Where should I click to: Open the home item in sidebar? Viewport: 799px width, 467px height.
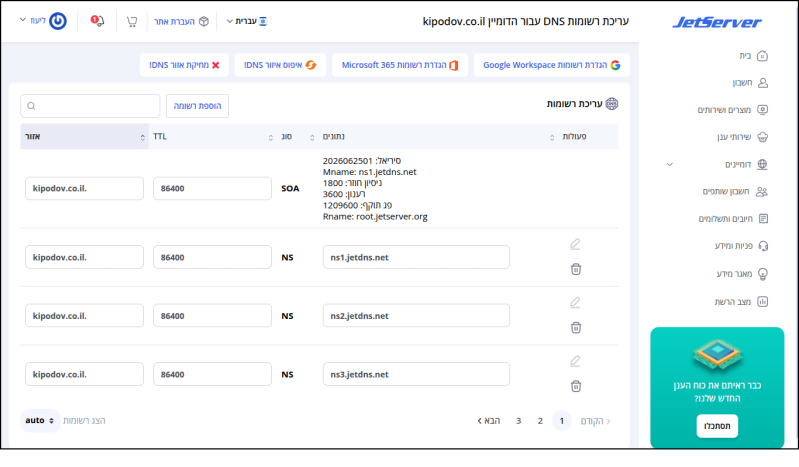(754, 56)
